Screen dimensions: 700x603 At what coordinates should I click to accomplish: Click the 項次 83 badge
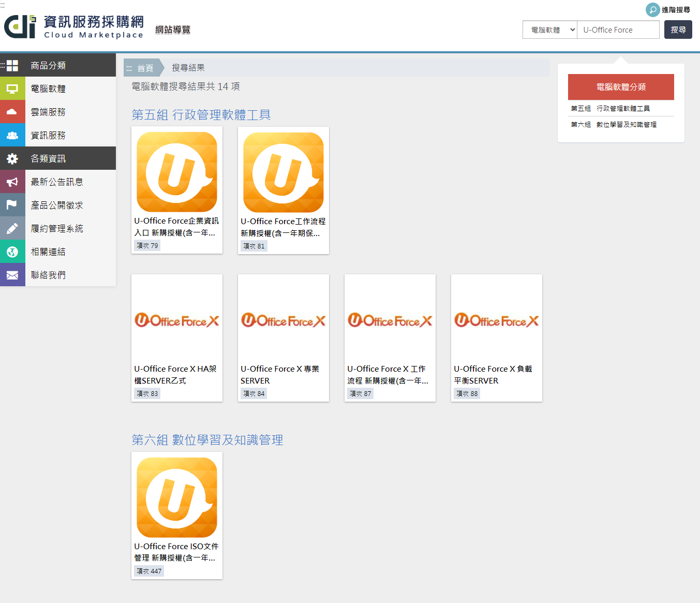click(147, 393)
